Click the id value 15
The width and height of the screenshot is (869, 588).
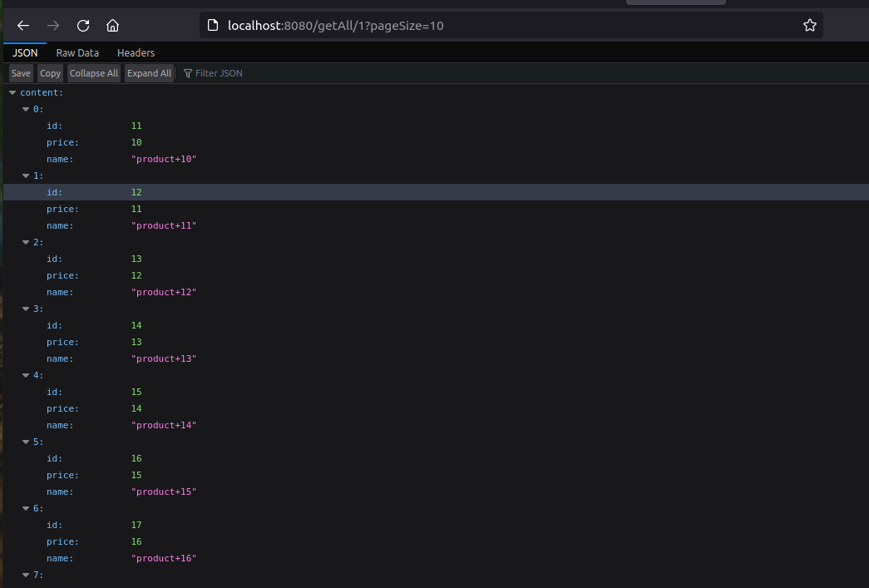pos(136,392)
